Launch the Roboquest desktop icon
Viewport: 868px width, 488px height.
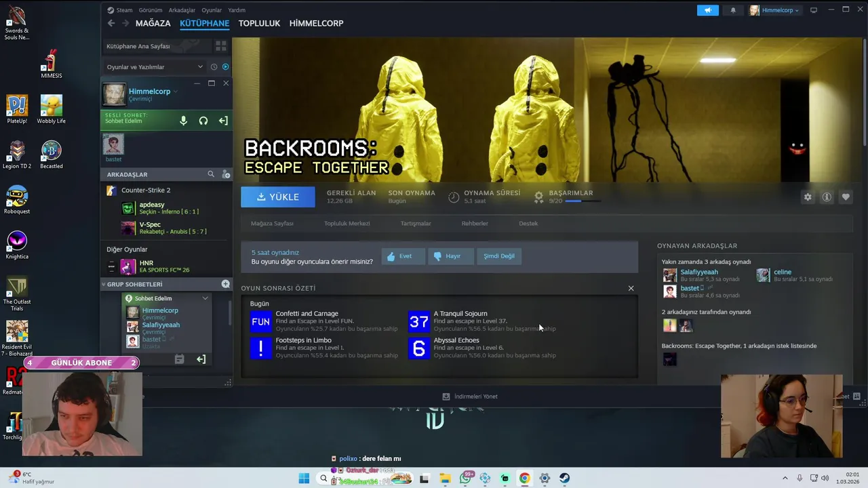[x=17, y=200]
